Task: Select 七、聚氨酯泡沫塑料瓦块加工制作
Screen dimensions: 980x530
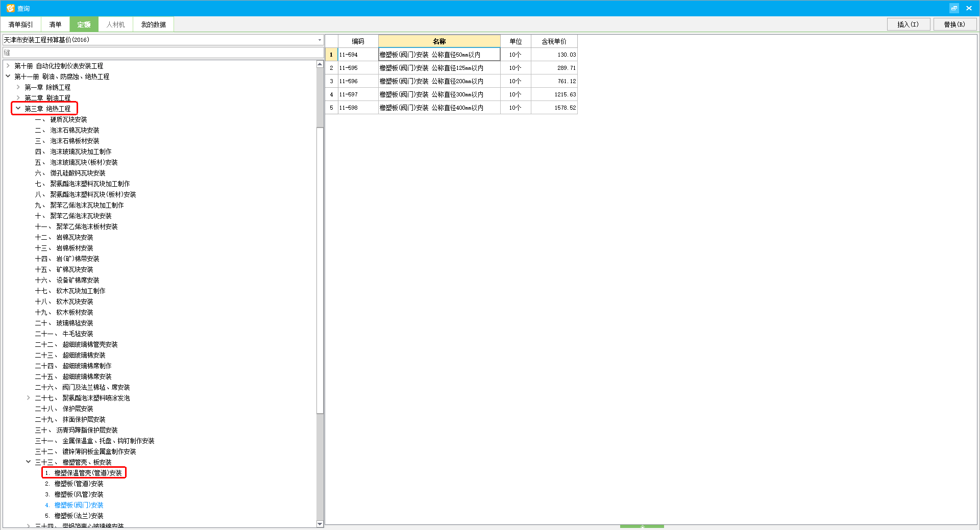Action: tap(83, 184)
